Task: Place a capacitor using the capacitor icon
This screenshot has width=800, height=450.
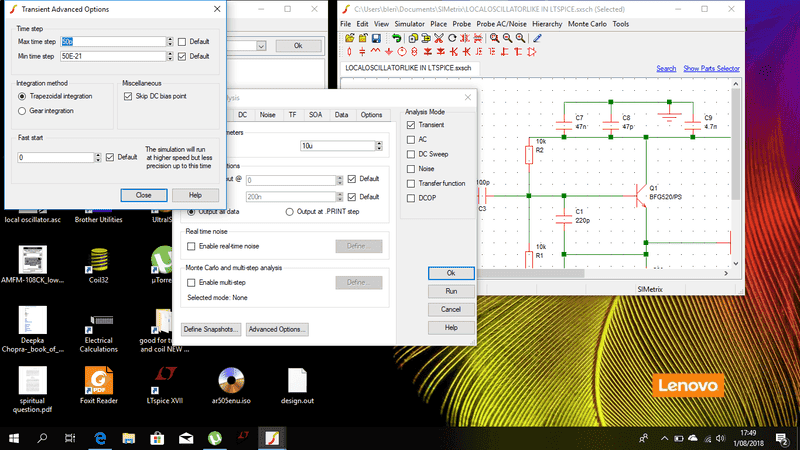Action: coord(362,52)
